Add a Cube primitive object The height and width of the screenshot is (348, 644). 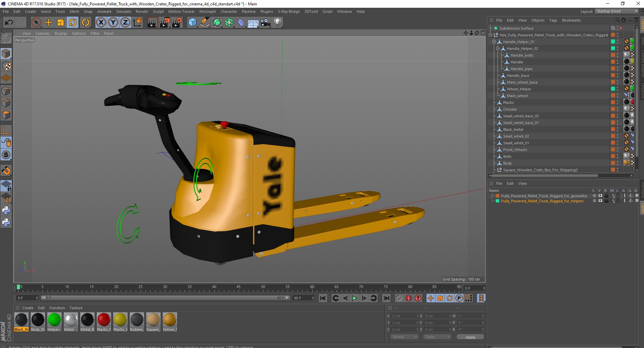(x=192, y=22)
